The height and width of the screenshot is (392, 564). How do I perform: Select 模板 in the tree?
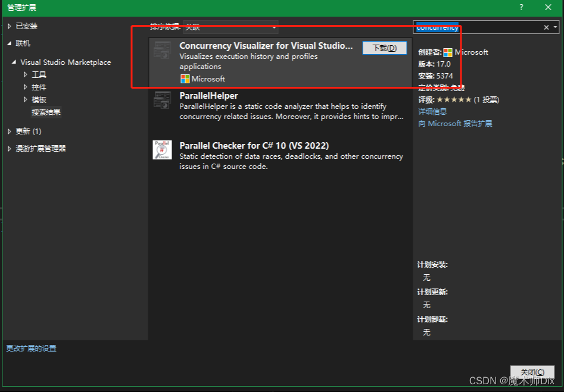point(39,99)
